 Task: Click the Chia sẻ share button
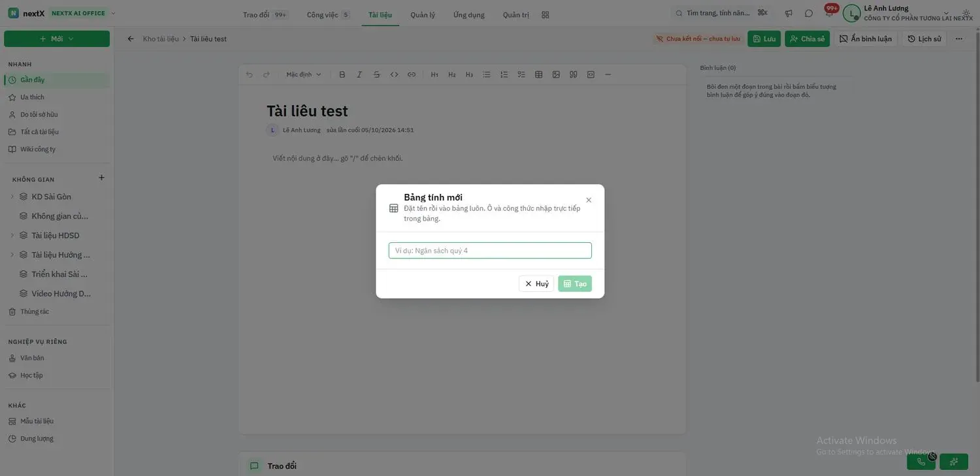point(808,39)
